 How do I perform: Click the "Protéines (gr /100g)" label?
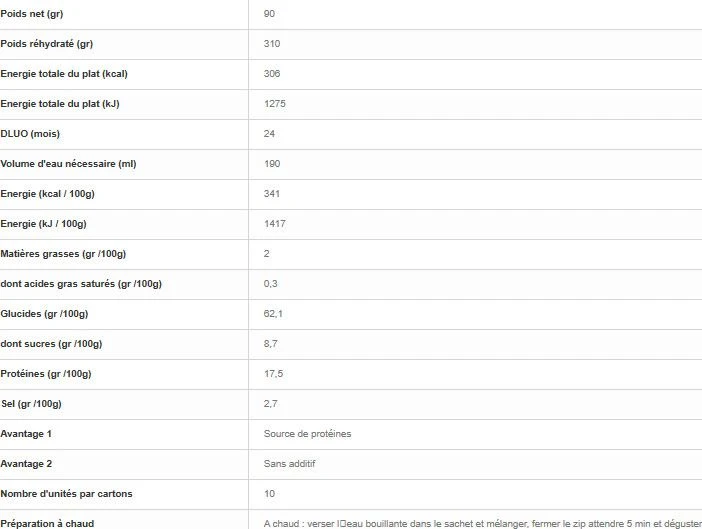pyautogui.click(x=46, y=374)
